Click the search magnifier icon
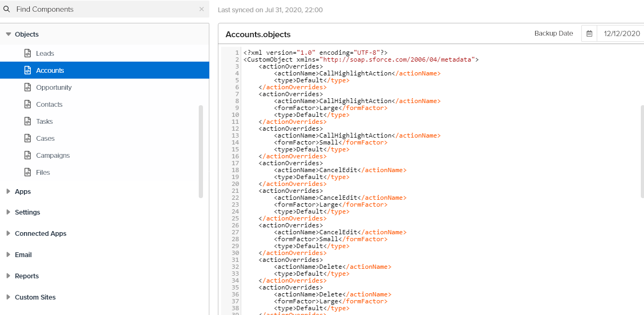644x315 pixels. [x=7, y=9]
